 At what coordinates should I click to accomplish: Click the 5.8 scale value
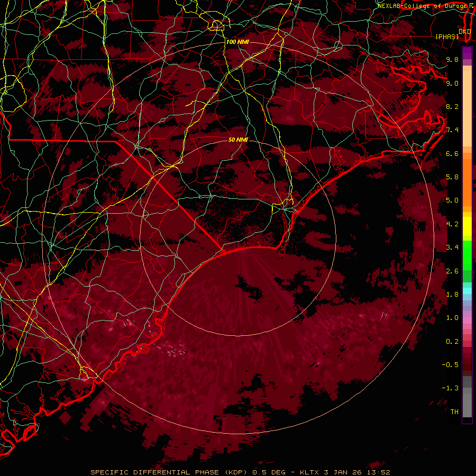[452, 177]
